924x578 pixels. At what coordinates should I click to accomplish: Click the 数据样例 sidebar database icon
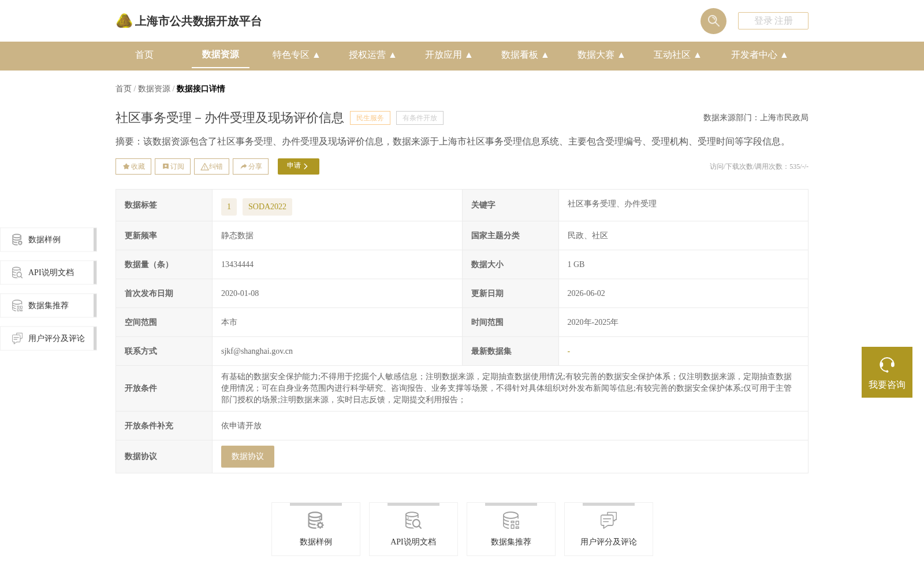pyautogui.click(x=17, y=239)
